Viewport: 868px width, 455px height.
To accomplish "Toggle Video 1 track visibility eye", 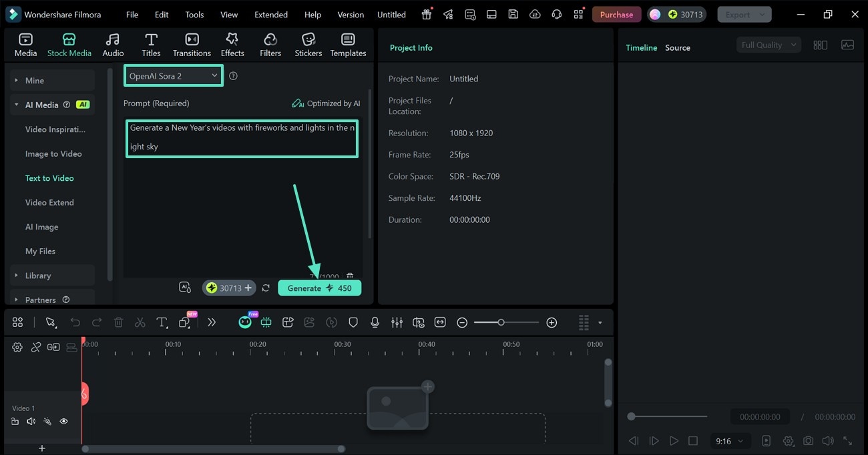I will [x=64, y=422].
